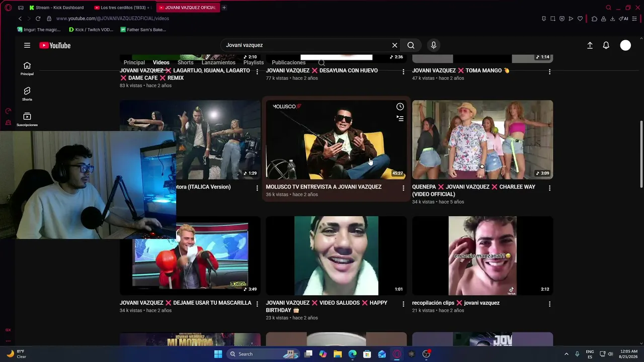This screenshot has width=644, height=362.
Task: Open the YouTube account avatar menu
Action: coord(625,45)
